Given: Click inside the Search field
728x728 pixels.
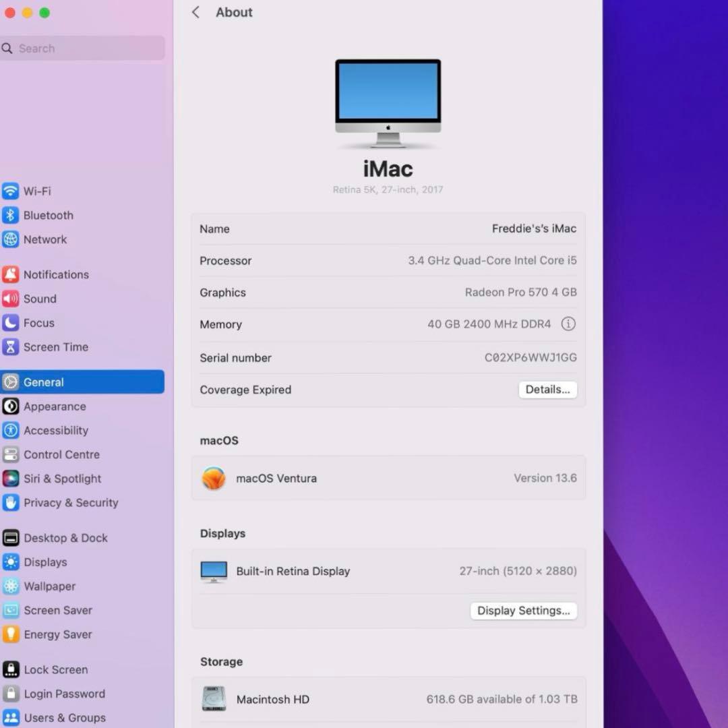Looking at the screenshot, I should [81, 48].
